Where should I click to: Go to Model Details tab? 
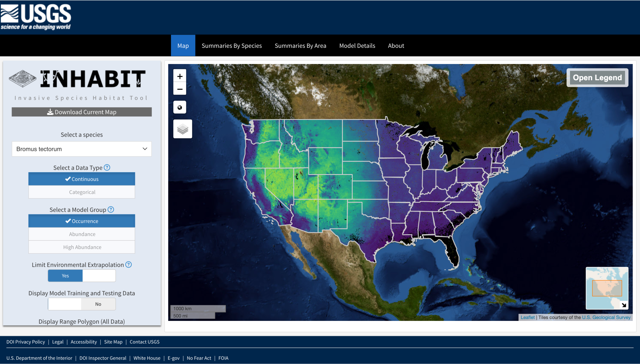(357, 46)
